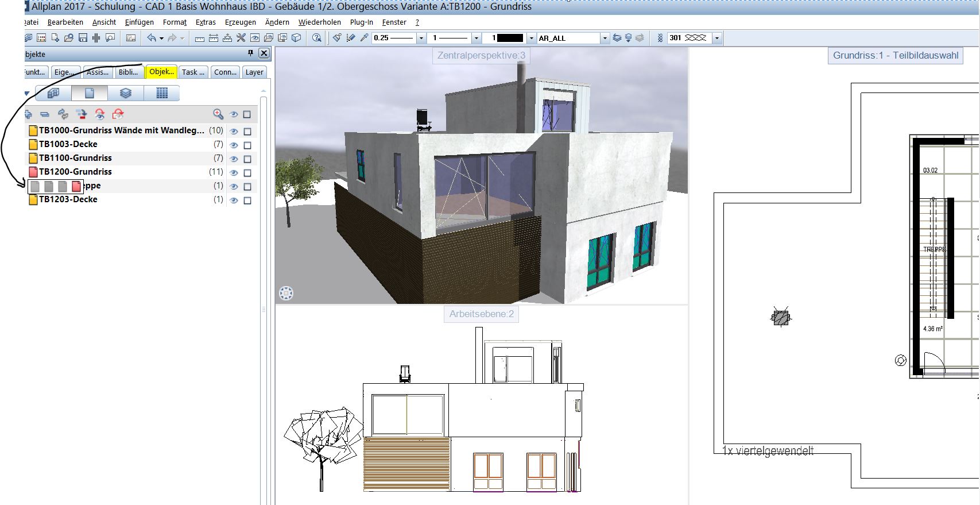
Task: Click the Zentralperspektive:3 viewport label
Action: [x=481, y=56]
